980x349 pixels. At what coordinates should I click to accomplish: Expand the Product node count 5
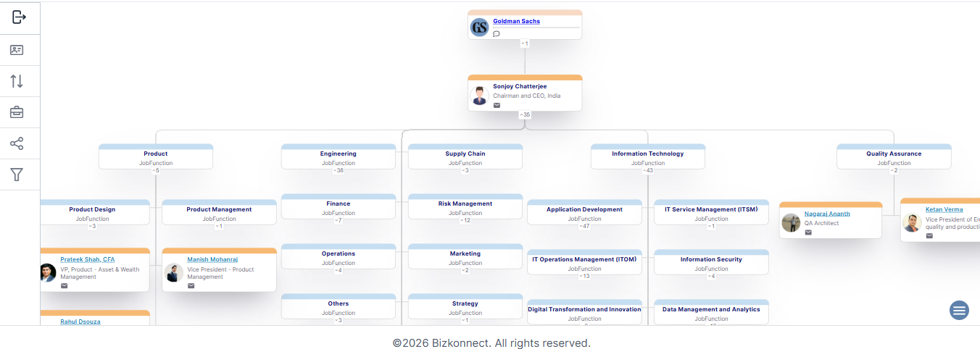tap(156, 170)
